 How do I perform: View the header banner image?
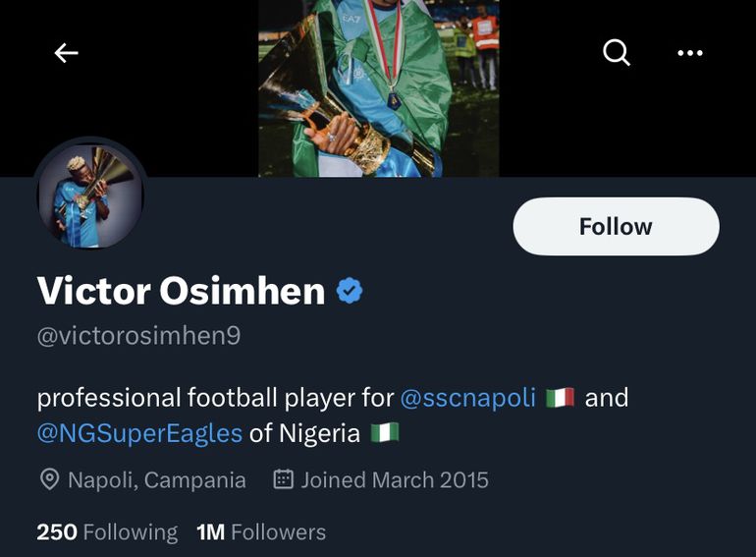point(378,88)
